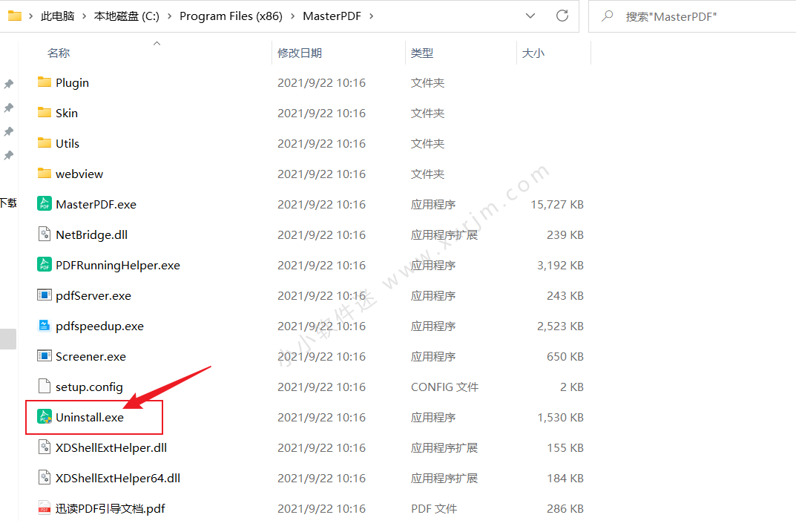796x532 pixels.
Task: Select the pdfspeedup.exe icon
Action: point(45,326)
